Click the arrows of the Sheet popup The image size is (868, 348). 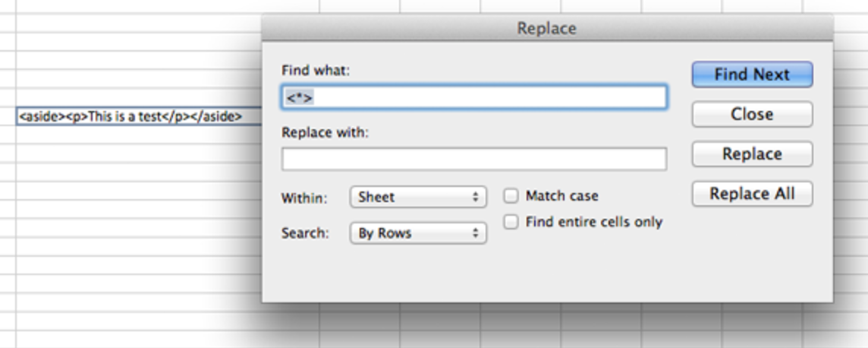[475, 198]
